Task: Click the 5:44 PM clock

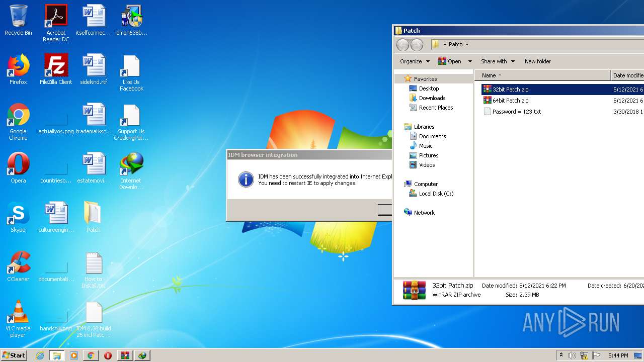Action: [618, 355]
